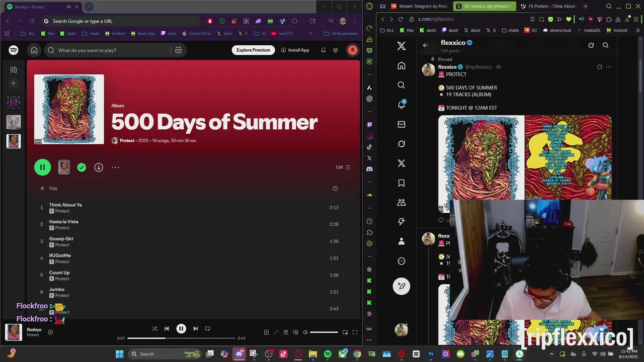Viewport: 644px width, 362px height.
Task: Open Connect to a device
Action: click(295, 332)
